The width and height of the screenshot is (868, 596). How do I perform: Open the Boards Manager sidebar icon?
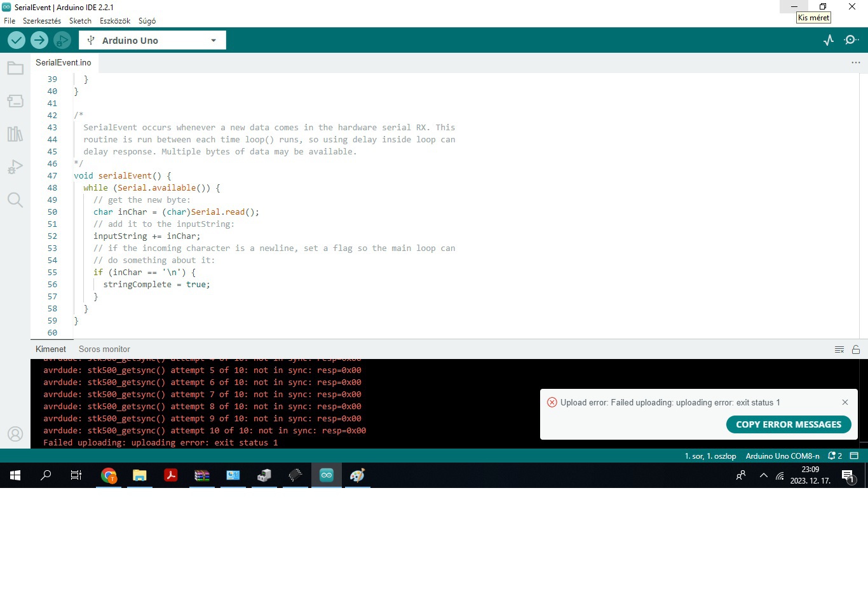click(x=15, y=101)
